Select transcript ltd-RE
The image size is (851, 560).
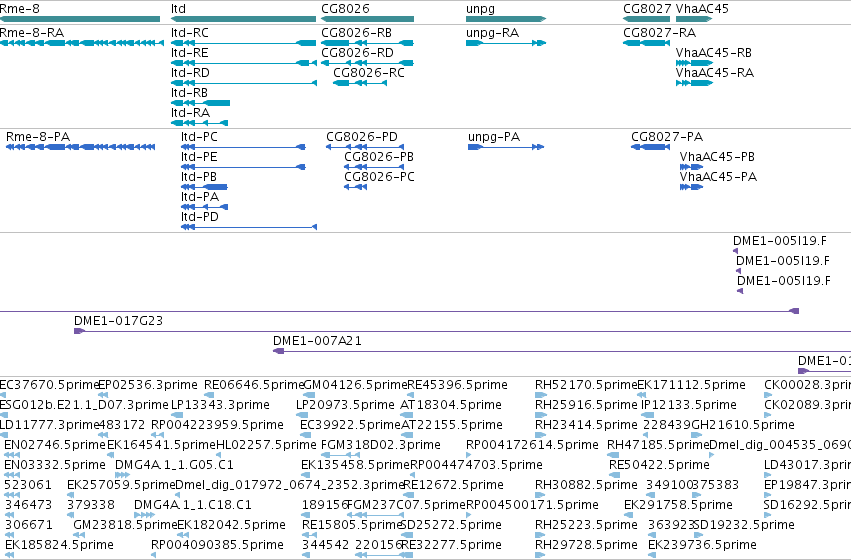pos(244,63)
